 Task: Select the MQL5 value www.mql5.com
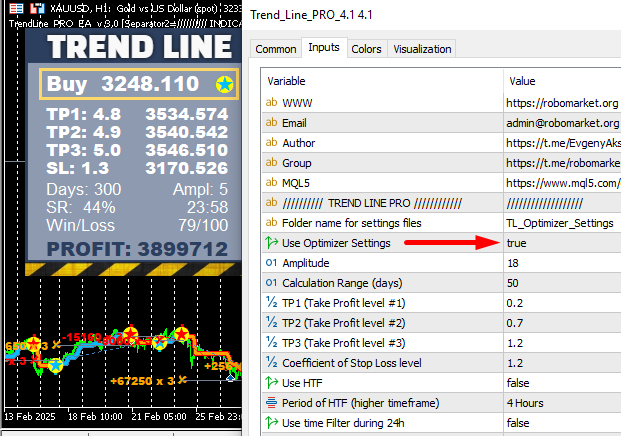tap(563, 183)
